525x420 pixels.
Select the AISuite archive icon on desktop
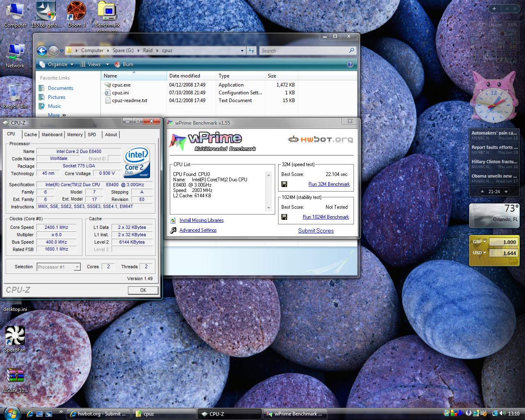tap(15, 380)
